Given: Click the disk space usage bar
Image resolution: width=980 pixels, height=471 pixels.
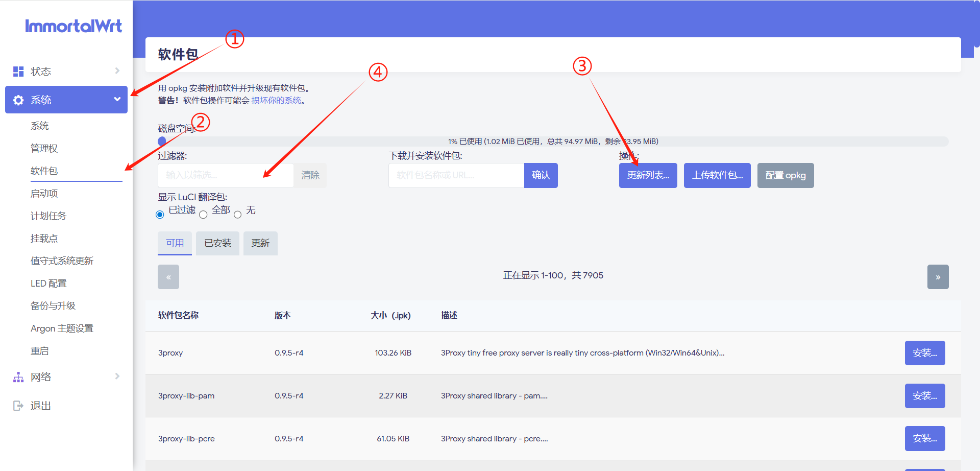Looking at the screenshot, I should coord(553,141).
